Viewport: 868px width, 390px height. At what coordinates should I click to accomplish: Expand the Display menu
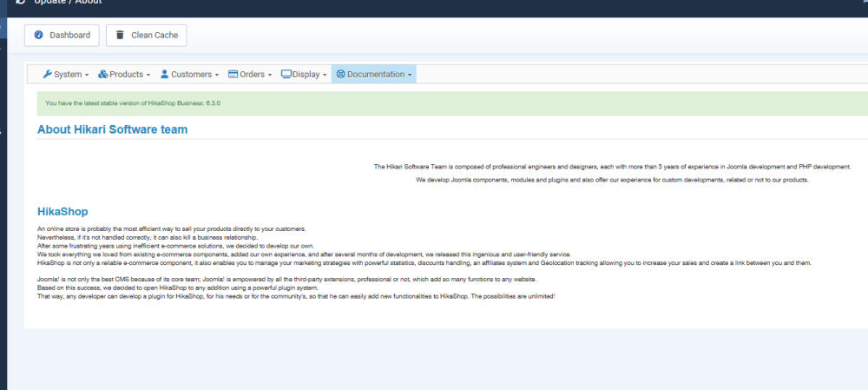tap(304, 74)
